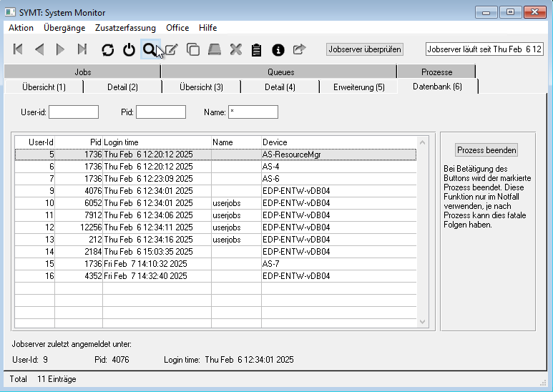The image size is (553, 392).
Task: Switch to the Erweiterung (5) tab
Action: [358, 87]
